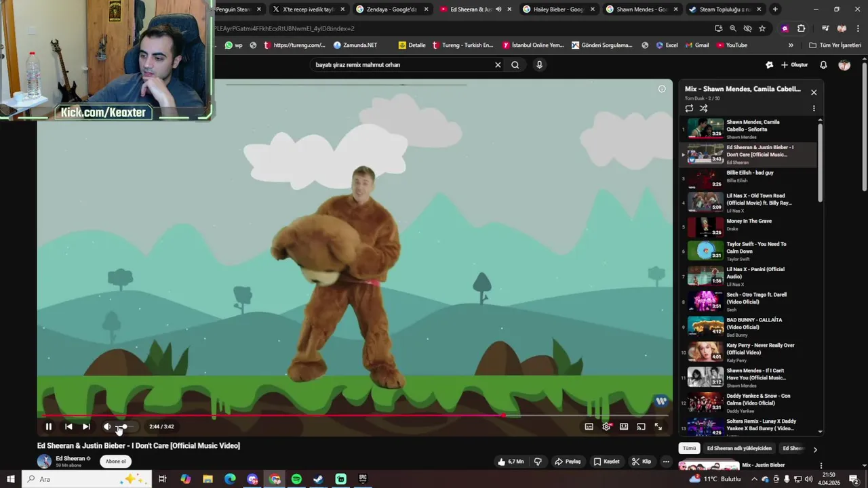
Task: Open Chrome media controls icon
Action: [x=825, y=28]
